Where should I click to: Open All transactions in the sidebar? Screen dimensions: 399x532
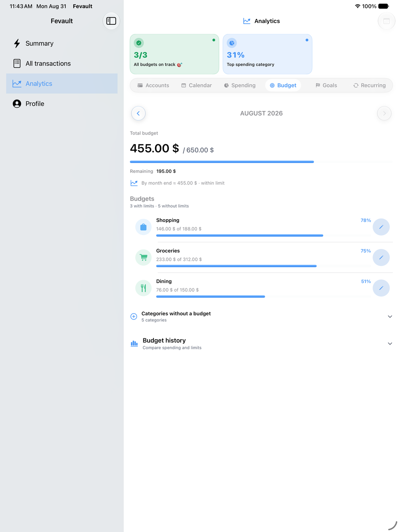[62, 64]
